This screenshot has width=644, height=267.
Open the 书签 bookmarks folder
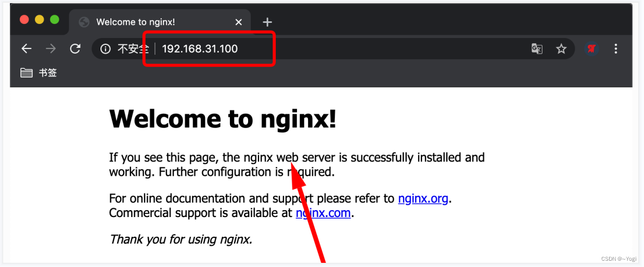point(38,73)
